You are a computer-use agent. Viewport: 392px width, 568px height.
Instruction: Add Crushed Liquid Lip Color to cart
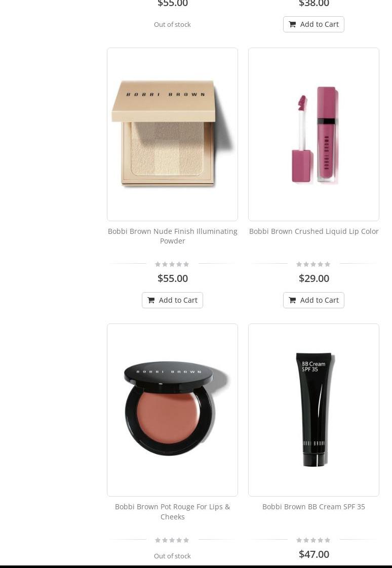313,300
